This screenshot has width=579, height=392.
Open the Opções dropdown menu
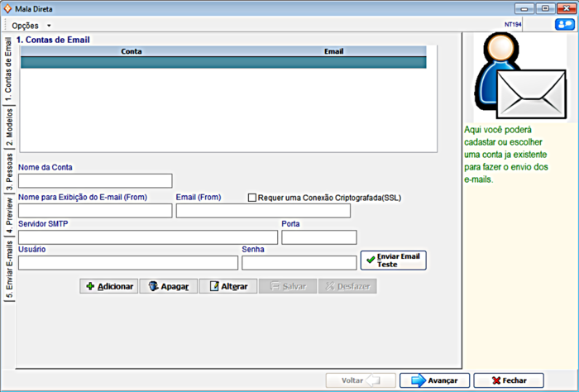tap(31, 26)
